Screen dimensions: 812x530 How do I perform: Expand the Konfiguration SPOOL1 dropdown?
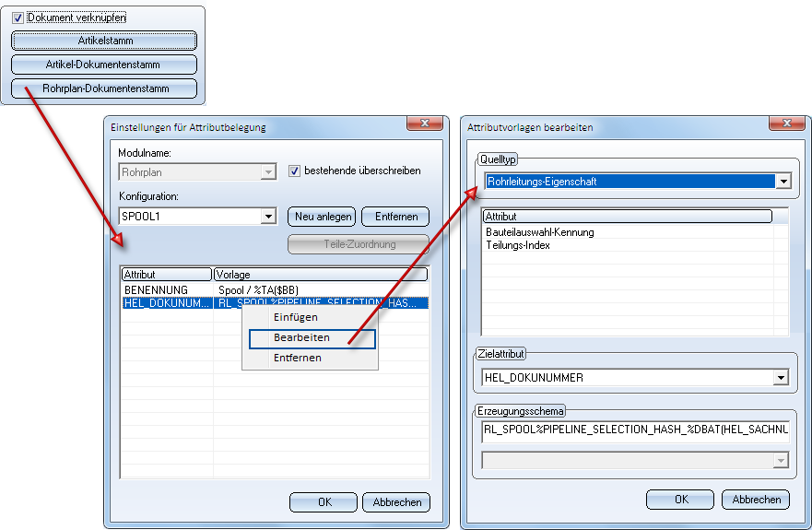click(268, 216)
